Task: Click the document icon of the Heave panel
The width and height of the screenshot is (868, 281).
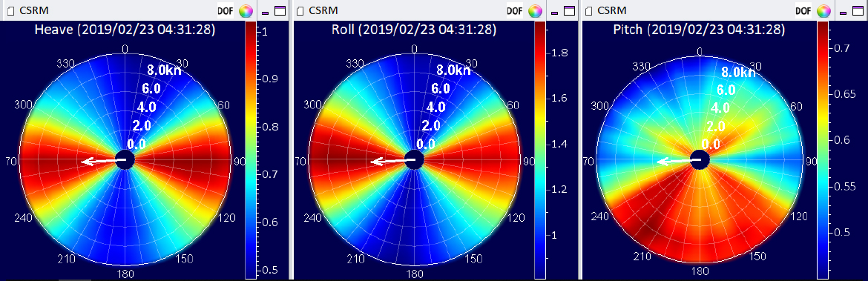Action: click(x=10, y=10)
